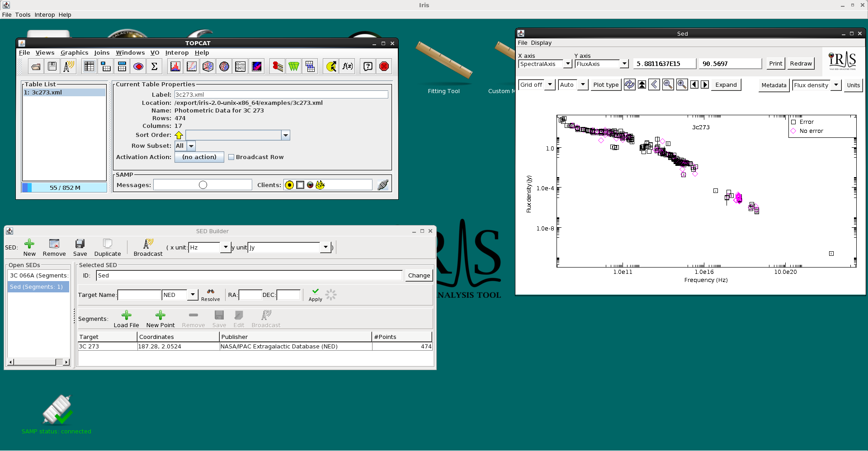Click the pan left arrow in Sed toolbar

click(694, 85)
